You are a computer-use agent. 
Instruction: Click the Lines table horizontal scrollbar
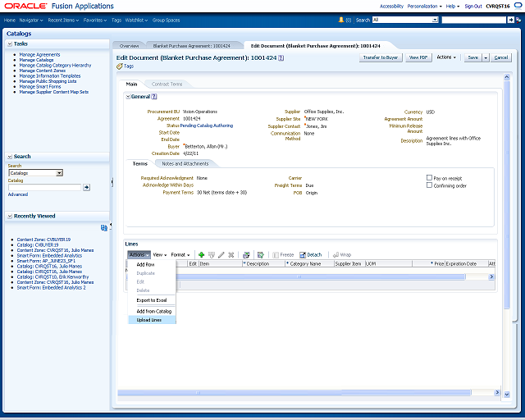click(x=299, y=276)
